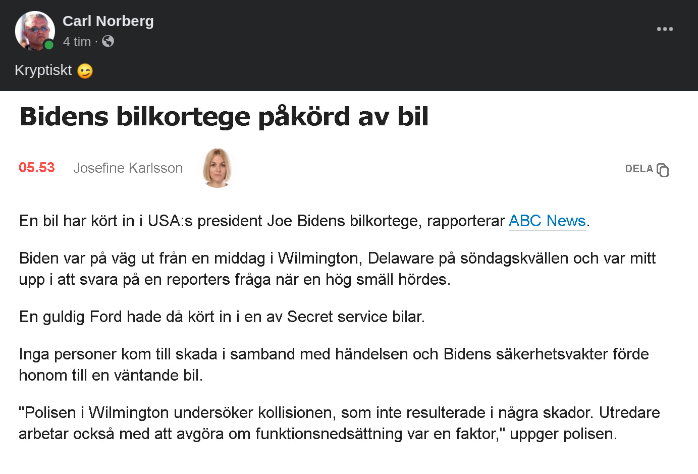The height and width of the screenshot is (474, 698).
Task: Click the author name Josefine Karlsson
Action: click(x=128, y=168)
